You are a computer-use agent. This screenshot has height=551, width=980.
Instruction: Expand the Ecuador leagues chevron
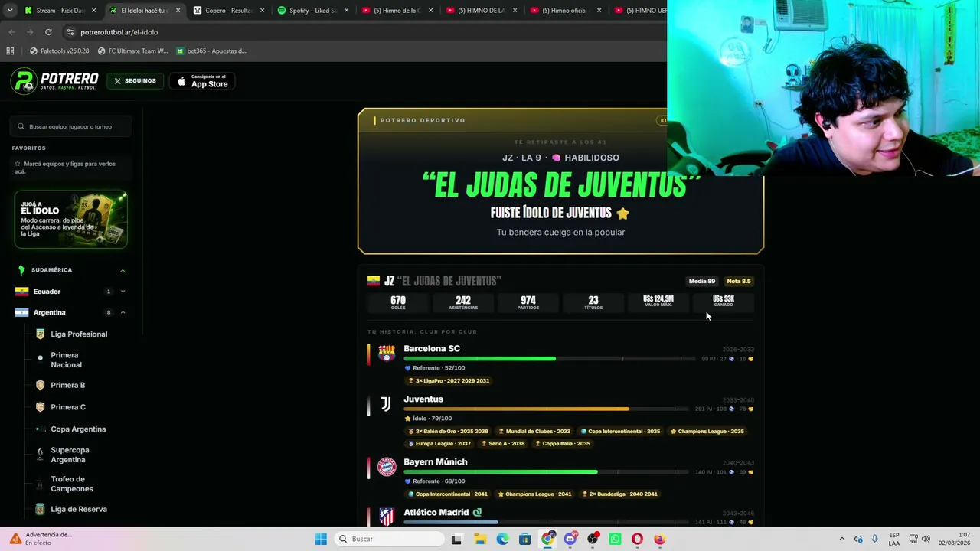(122, 292)
